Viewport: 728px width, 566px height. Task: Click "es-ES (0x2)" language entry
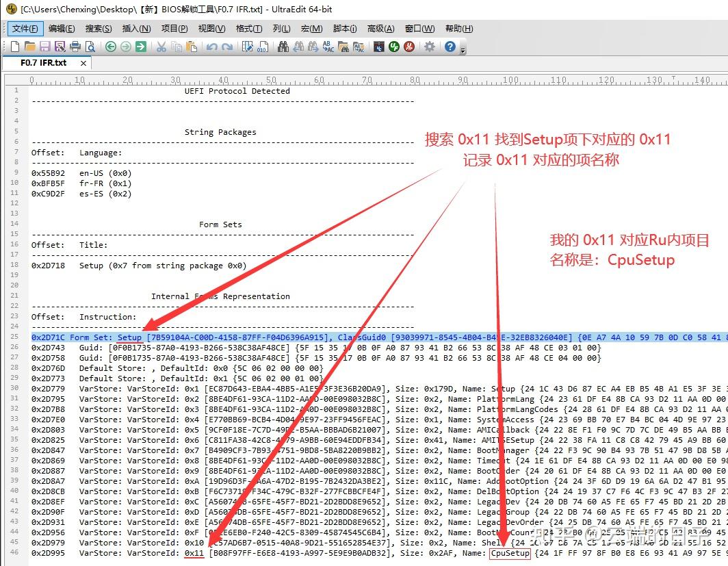pos(105,194)
